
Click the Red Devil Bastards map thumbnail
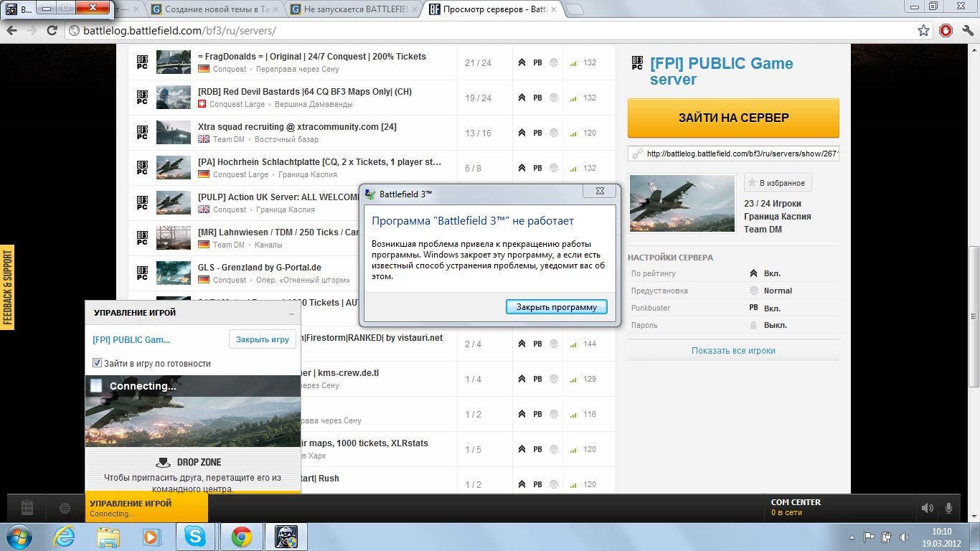[174, 98]
